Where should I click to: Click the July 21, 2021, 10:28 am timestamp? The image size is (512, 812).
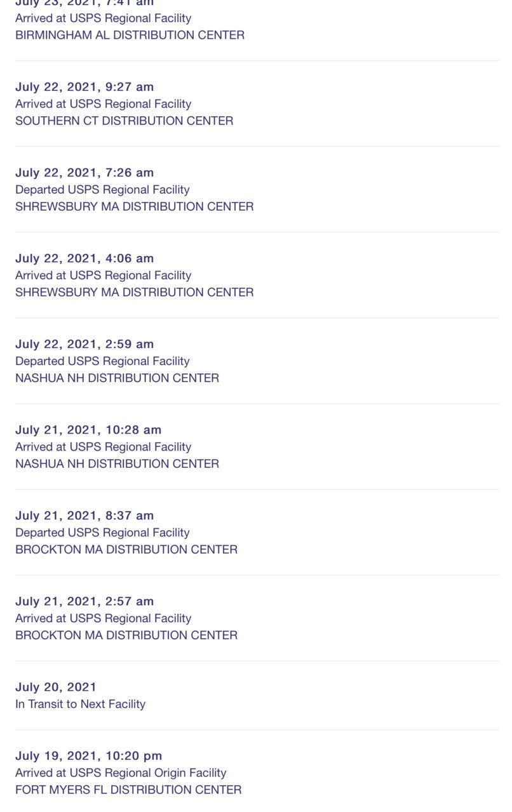coord(88,429)
